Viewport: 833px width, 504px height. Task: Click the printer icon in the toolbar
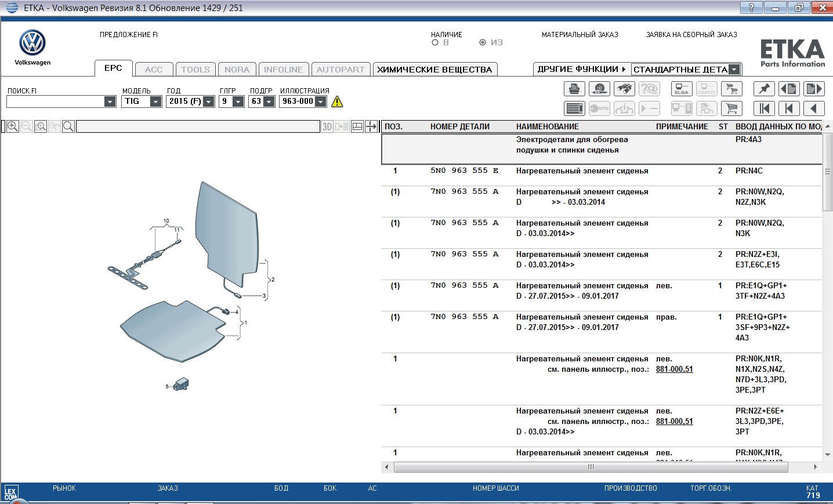[x=574, y=89]
